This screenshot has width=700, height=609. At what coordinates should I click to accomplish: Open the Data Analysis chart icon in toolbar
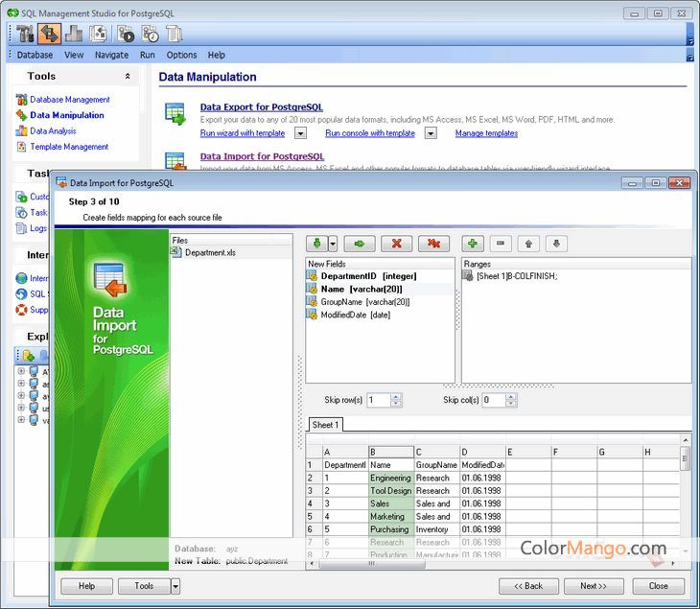pos(74,34)
